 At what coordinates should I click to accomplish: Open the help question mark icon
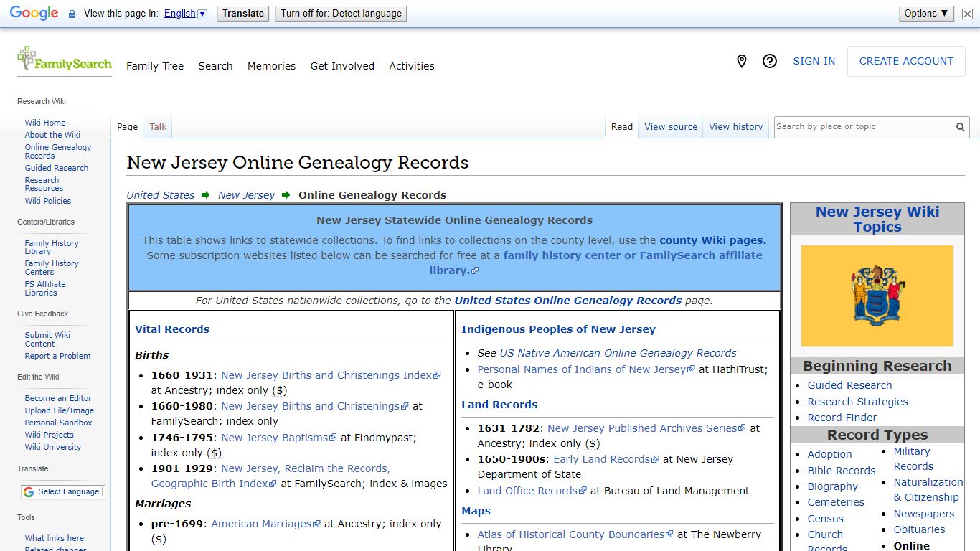pos(770,62)
